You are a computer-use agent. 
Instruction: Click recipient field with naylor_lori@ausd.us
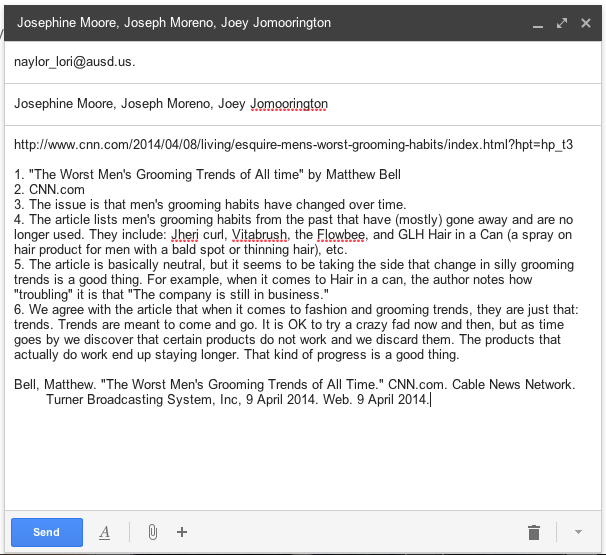point(303,62)
